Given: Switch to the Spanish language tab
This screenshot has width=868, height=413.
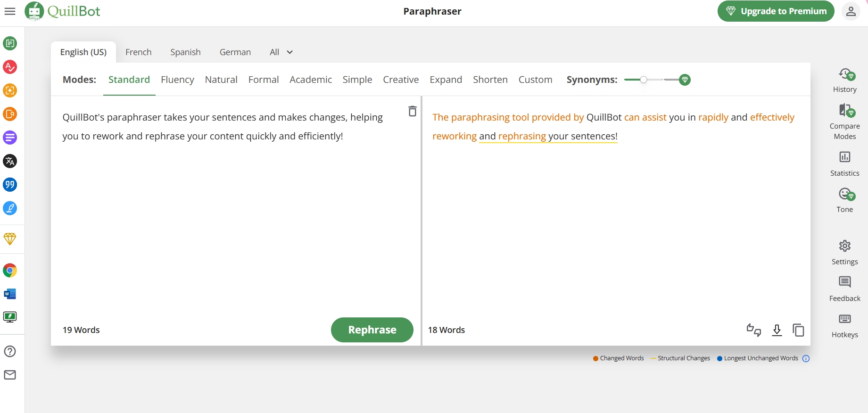Looking at the screenshot, I should (x=186, y=52).
